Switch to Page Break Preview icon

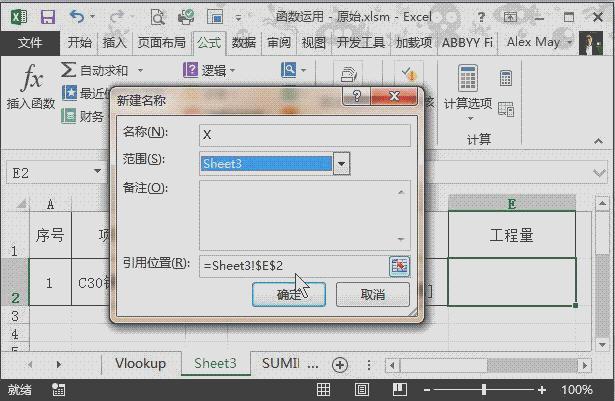click(399, 389)
